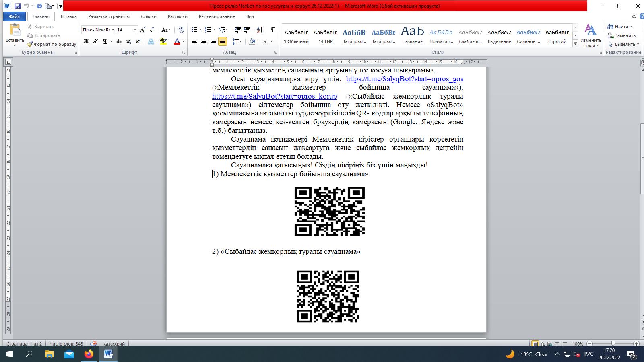
Task: Click the zoom slider handle
Action: 613,344
